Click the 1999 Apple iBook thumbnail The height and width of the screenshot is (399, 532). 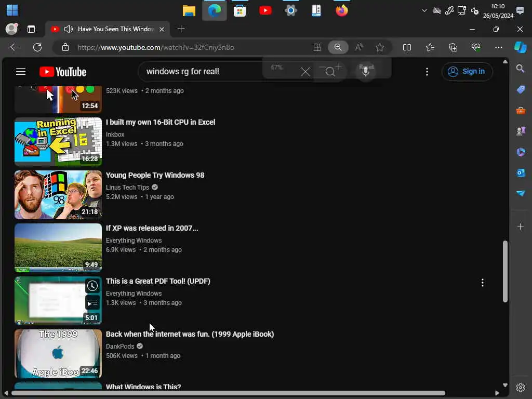coord(58,353)
